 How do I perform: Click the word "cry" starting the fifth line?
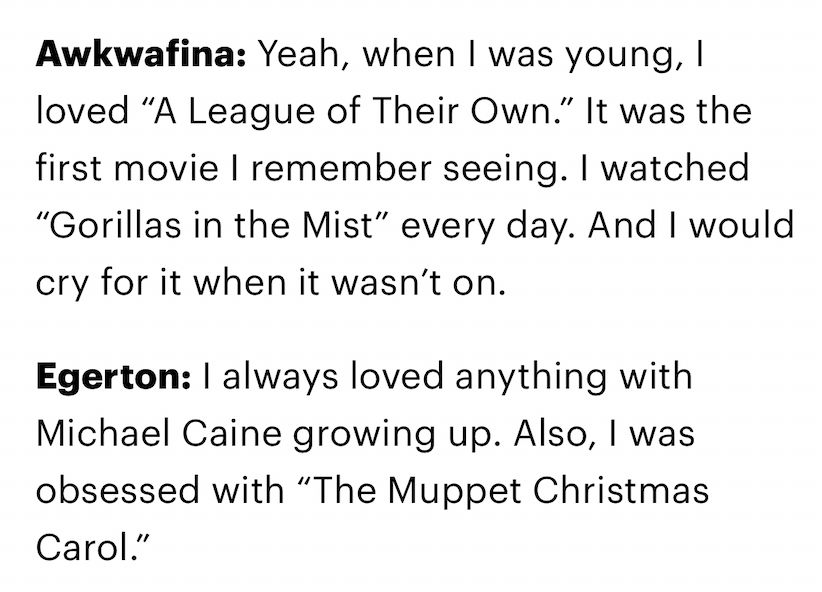[x=62, y=284]
